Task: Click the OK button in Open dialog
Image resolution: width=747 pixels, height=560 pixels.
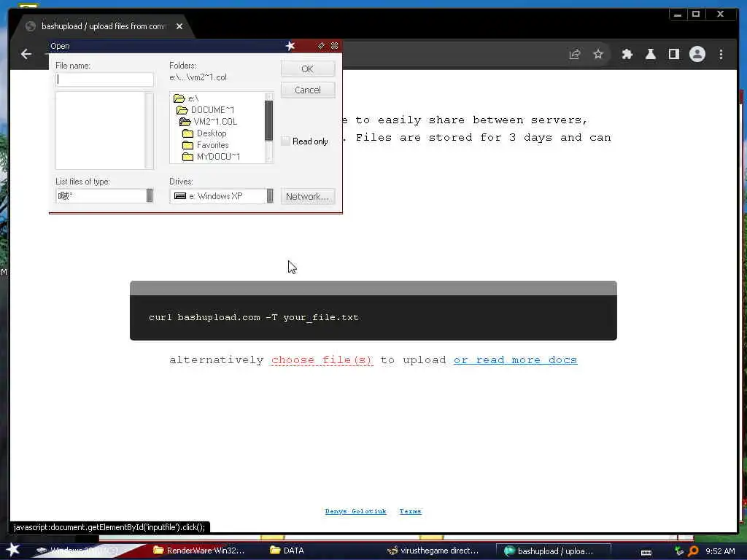Action: [308, 69]
